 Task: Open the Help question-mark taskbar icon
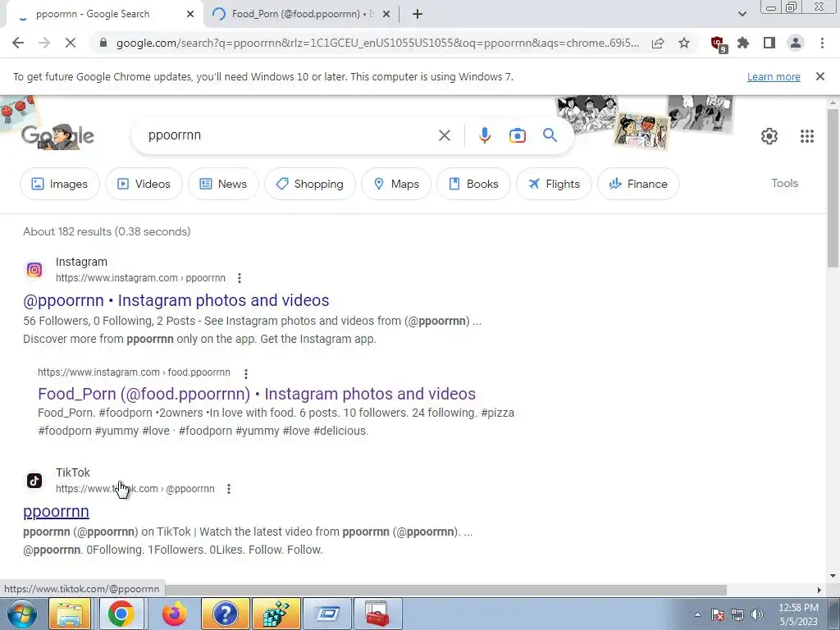click(225, 614)
